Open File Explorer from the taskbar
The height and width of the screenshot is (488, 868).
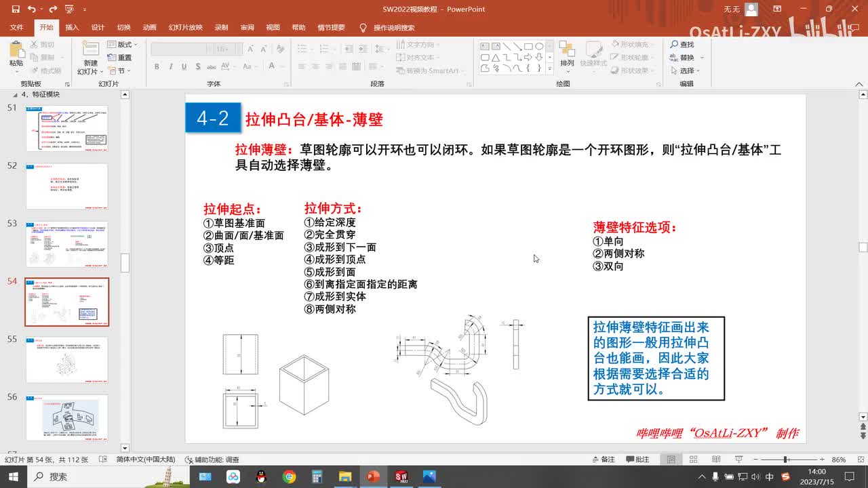[345, 476]
